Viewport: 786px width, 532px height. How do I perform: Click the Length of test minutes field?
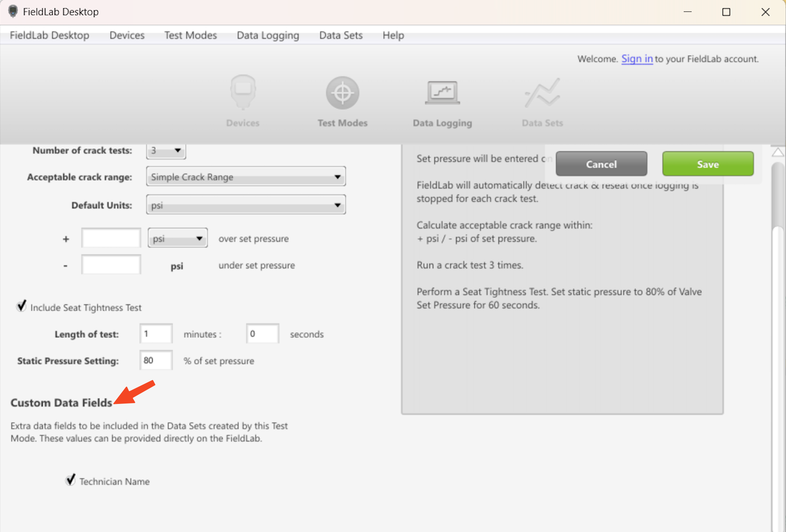156,334
